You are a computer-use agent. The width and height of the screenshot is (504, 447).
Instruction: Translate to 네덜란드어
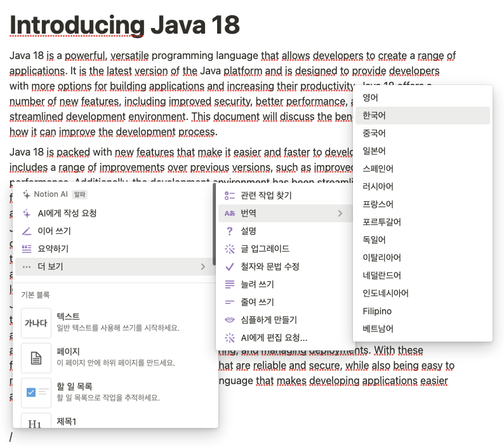423,276
